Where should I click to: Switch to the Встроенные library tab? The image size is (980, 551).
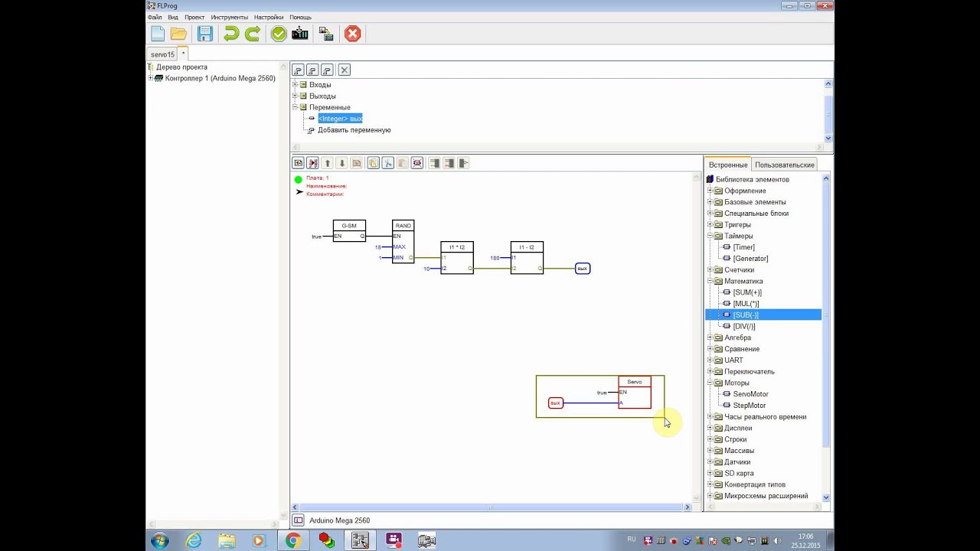[727, 165]
